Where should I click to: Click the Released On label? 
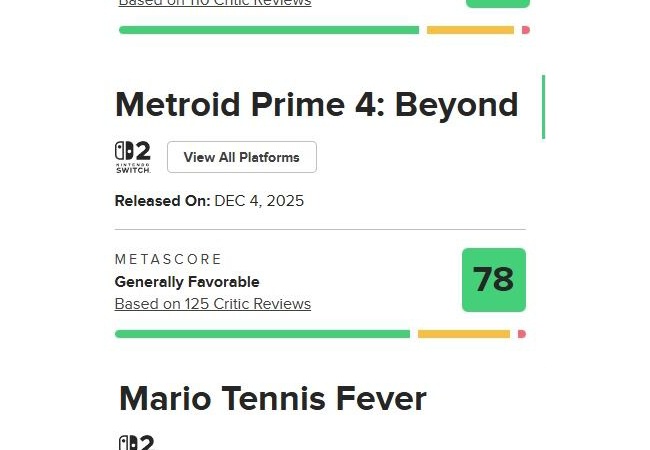tap(162, 201)
